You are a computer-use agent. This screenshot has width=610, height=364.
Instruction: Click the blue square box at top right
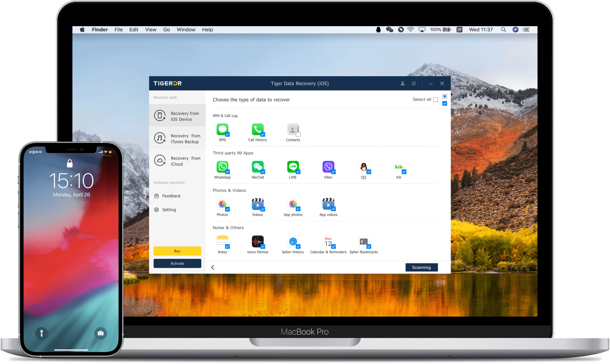click(445, 96)
